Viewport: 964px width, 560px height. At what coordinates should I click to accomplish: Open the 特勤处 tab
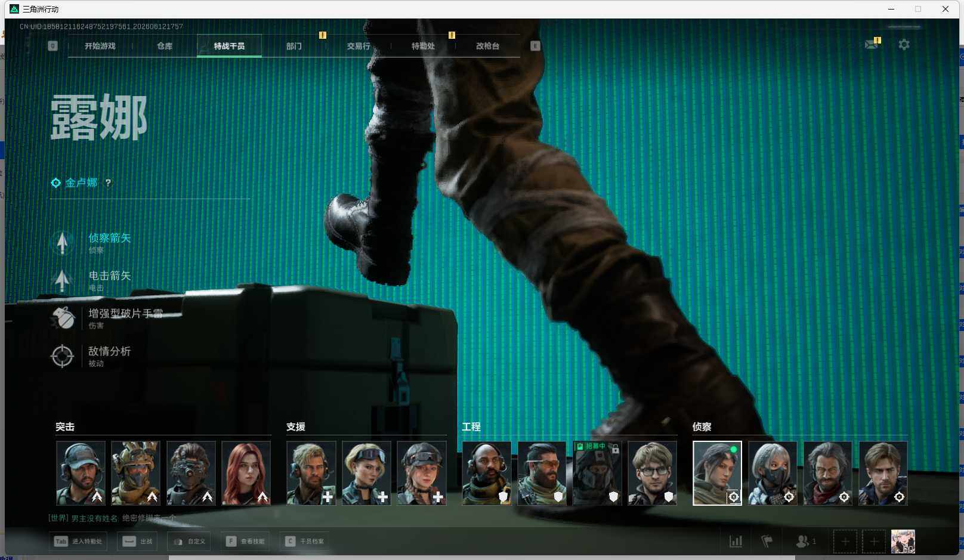point(423,46)
